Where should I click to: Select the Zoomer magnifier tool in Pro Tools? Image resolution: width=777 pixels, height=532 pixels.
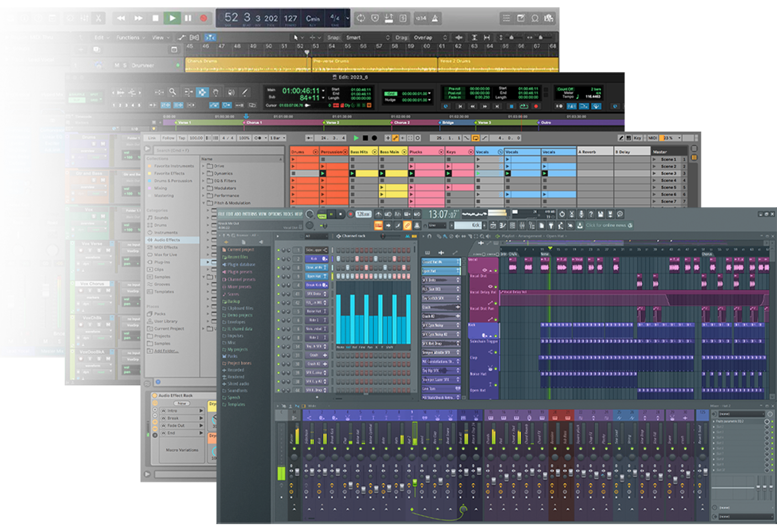tap(173, 92)
